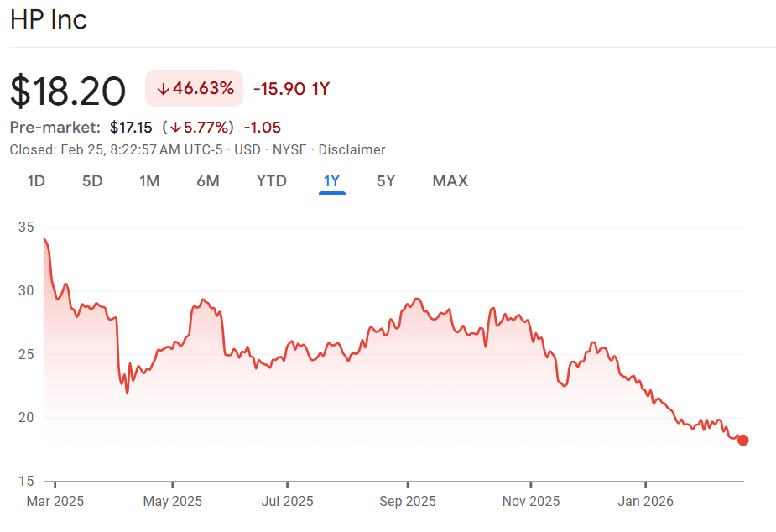This screenshot has width=776, height=532.
Task: Click the -15.90 1Y change text
Action: click(291, 89)
